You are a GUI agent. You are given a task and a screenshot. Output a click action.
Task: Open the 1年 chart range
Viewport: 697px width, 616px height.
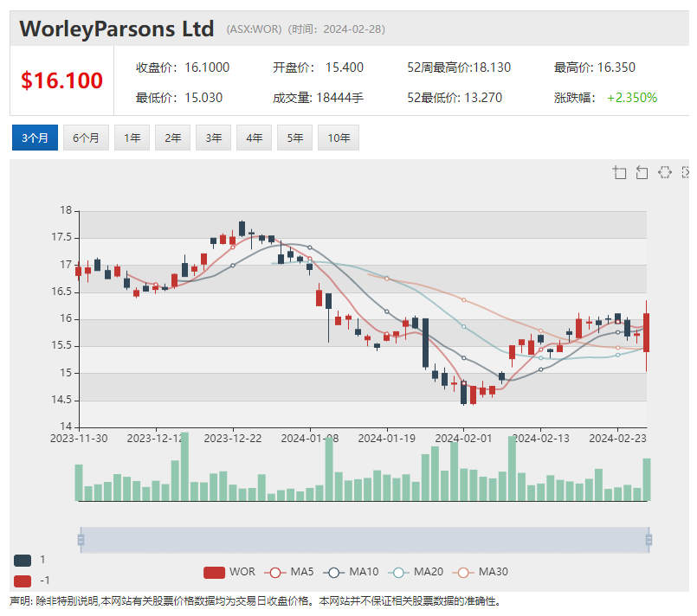(132, 138)
